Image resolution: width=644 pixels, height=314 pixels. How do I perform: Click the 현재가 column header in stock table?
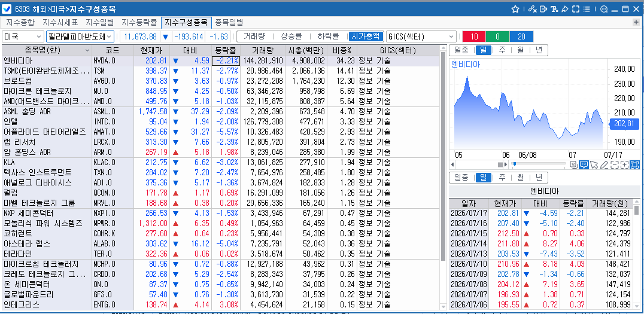(x=152, y=50)
